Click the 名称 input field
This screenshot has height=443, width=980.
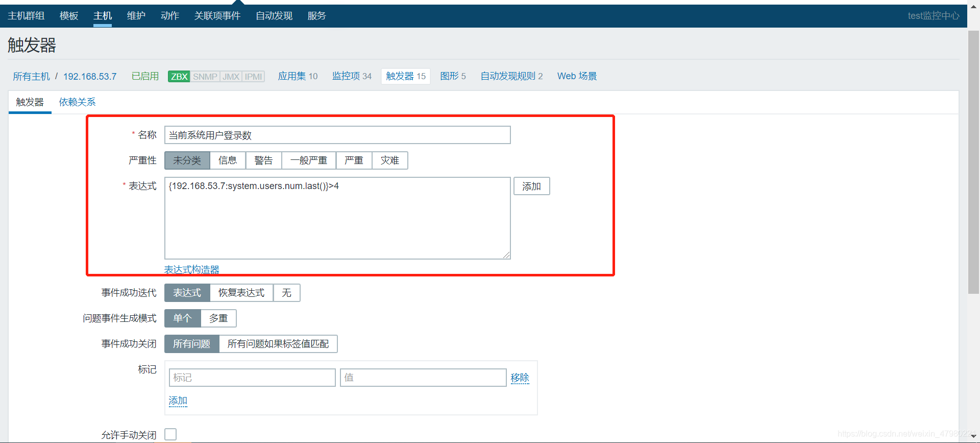pyautogui.click(x=337, y=135)
